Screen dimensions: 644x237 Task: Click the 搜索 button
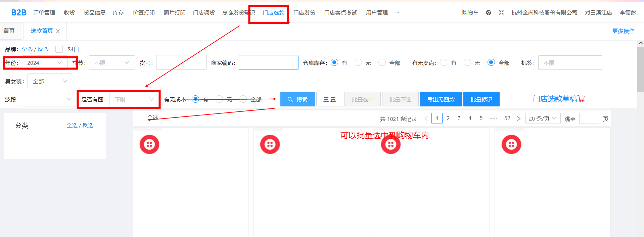(297, 99)
